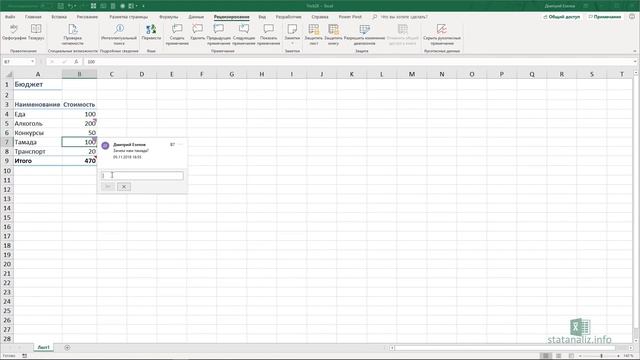Switch to the Данные tab
This screenshot has width=640, height=360.
tap(196, 17)
